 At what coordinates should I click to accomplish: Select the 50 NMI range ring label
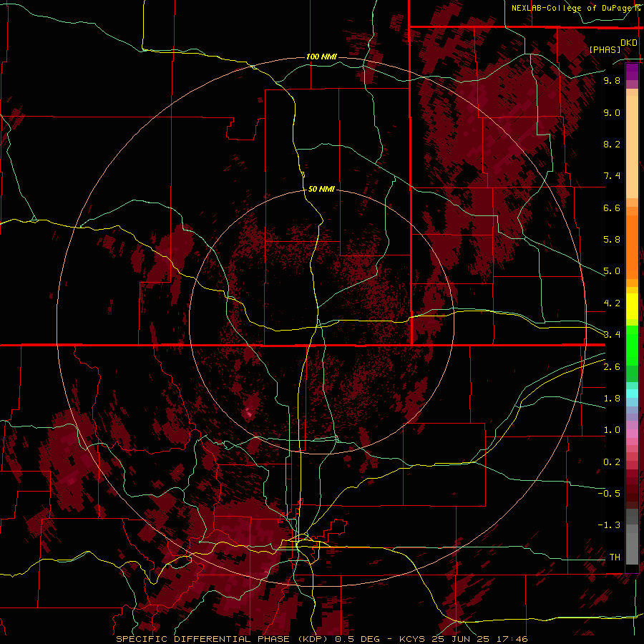click(x=321, y=189)
